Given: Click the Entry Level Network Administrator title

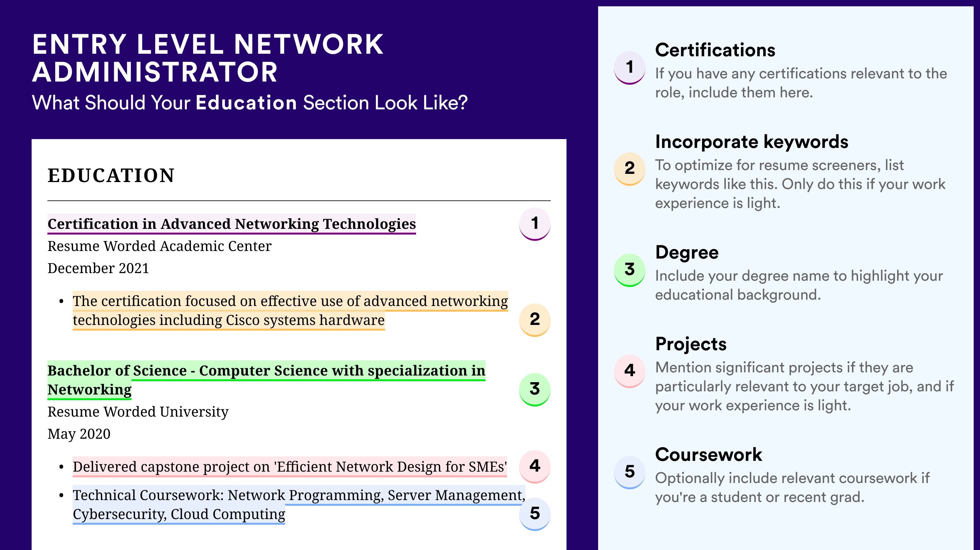Looking at the screenshot, I should coord(208,58).
